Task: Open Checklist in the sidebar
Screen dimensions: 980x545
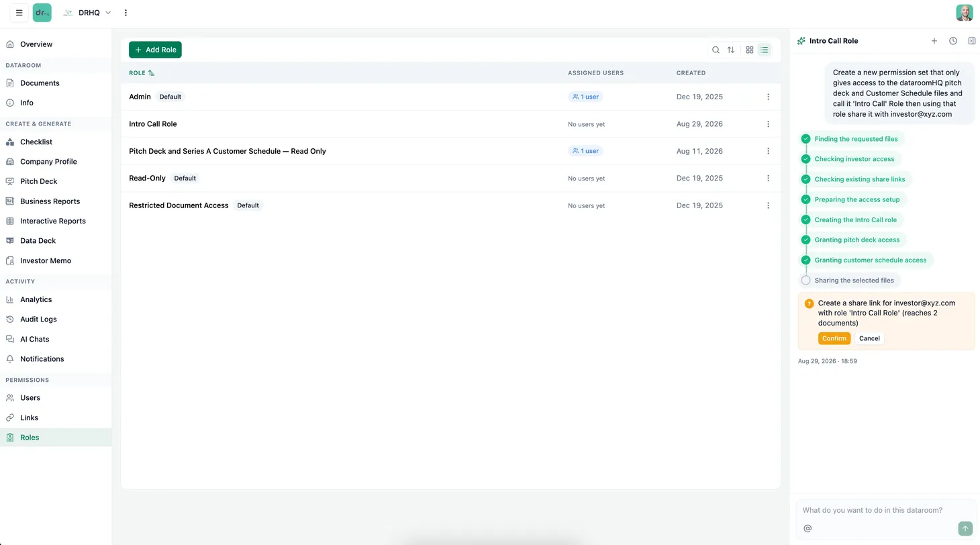Action: [56, 142]
